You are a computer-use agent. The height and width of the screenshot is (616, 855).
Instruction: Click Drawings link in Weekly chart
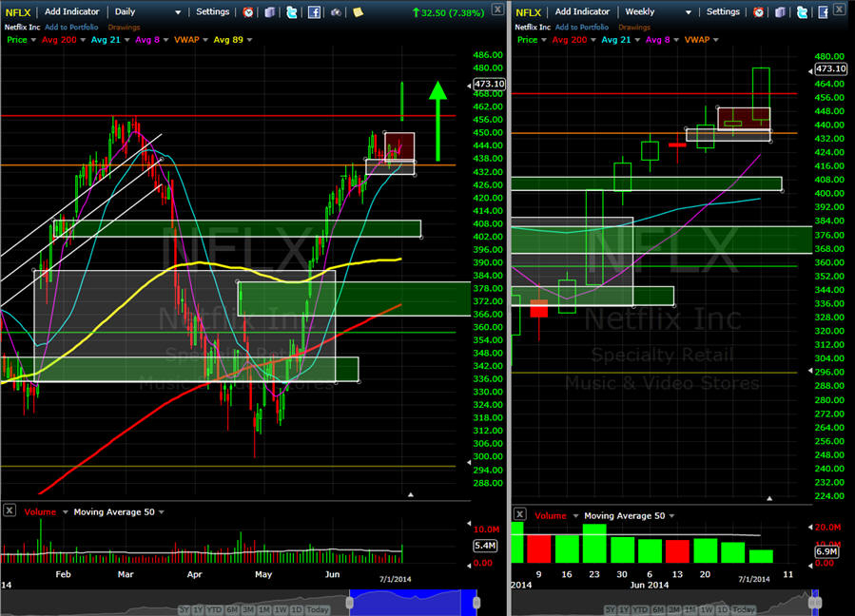(634, 27)
